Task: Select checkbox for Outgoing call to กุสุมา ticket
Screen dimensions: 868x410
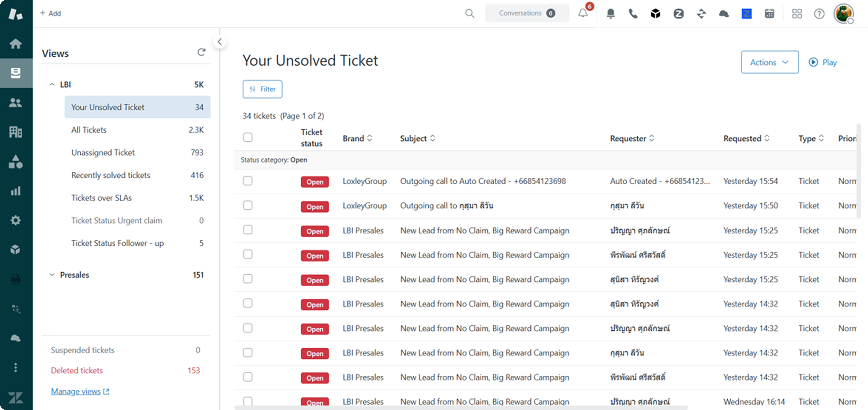Action: point(248,206)
